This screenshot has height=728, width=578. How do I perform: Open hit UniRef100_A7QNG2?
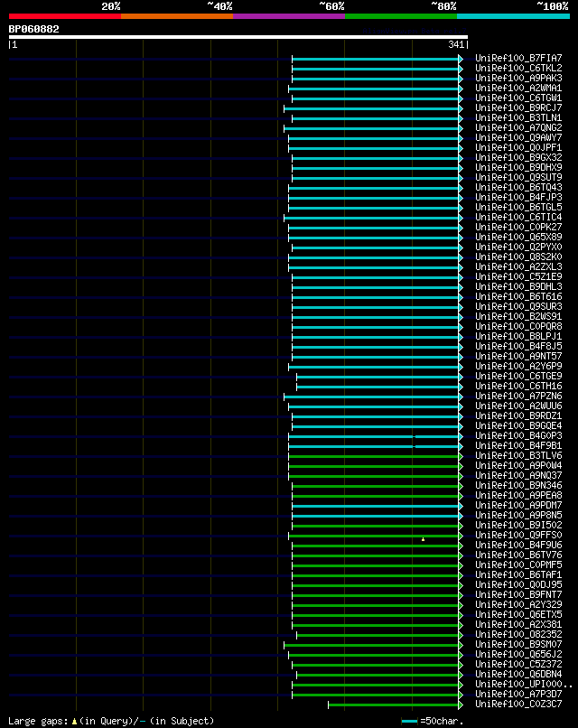click(x=518, y=127)
